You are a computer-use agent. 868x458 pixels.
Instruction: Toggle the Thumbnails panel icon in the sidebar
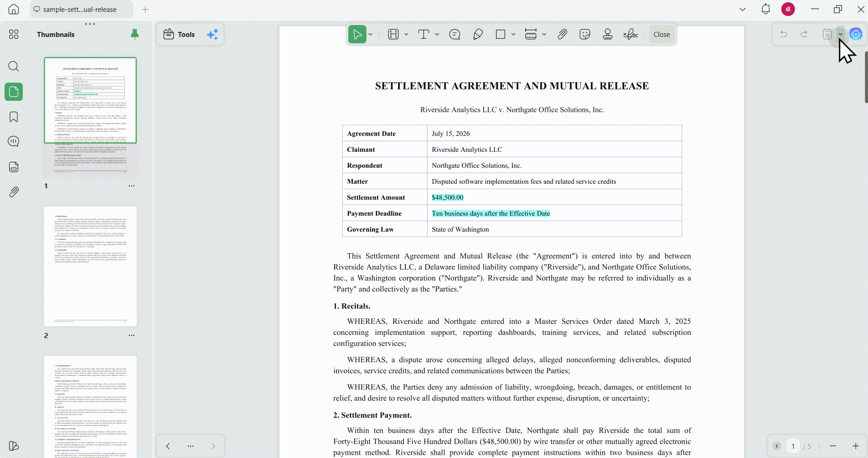pos(14,92)
